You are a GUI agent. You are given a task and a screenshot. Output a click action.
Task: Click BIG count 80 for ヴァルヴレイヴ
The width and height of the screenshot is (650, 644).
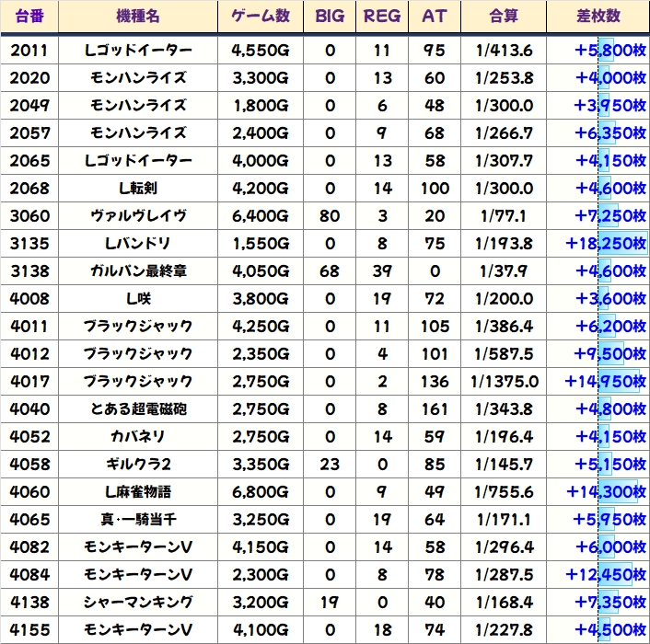click(x=330, y=216)
